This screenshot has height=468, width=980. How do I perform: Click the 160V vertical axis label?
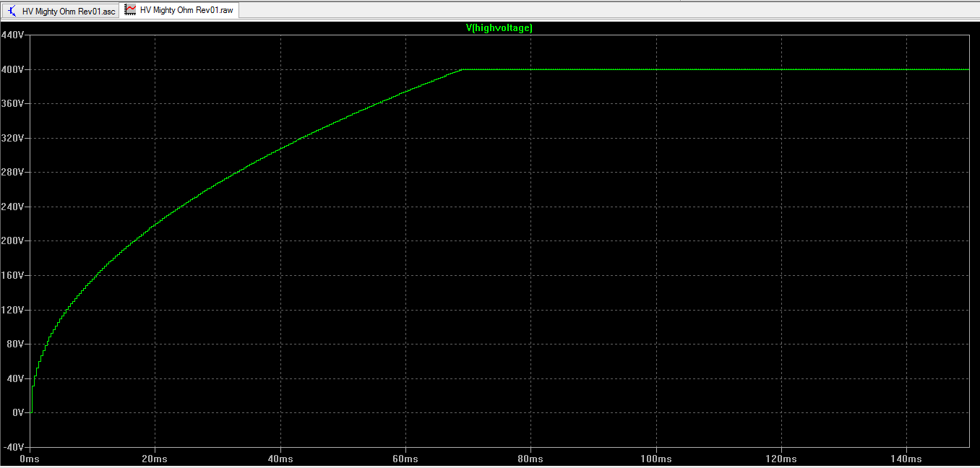pyautogui.click(x=14, y=275)
